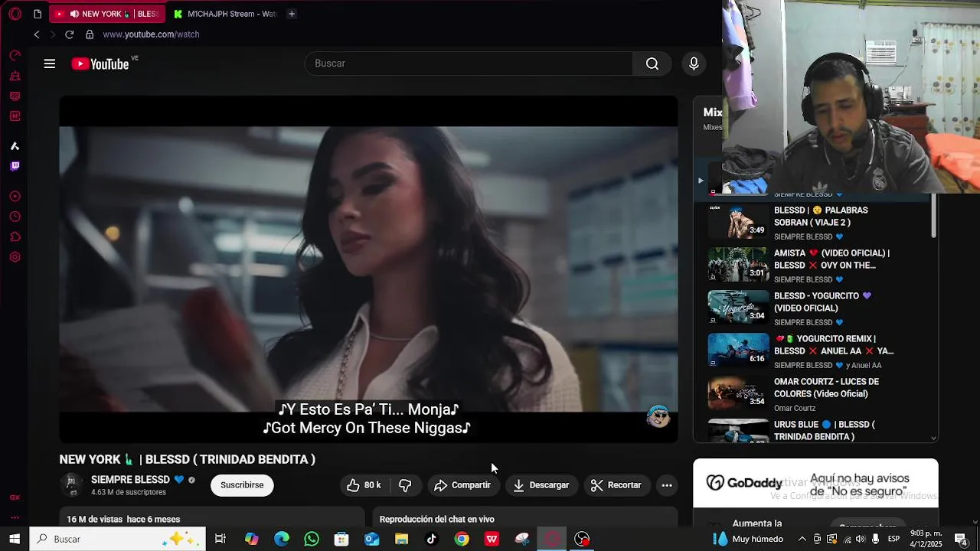This screenshot has width=980, height=551.
Task: Open OBS Studio from the taskbar
Action: 582,539
